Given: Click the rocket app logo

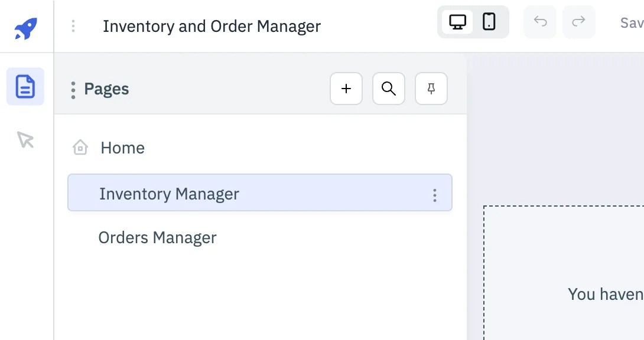Looking at the screenshot, I should 25,26.
